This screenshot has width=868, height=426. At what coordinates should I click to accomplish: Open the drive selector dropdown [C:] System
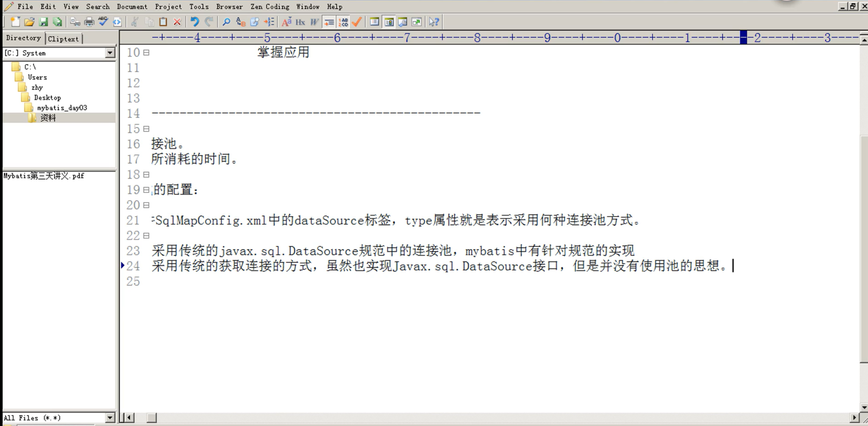click(x=110, y=53)
